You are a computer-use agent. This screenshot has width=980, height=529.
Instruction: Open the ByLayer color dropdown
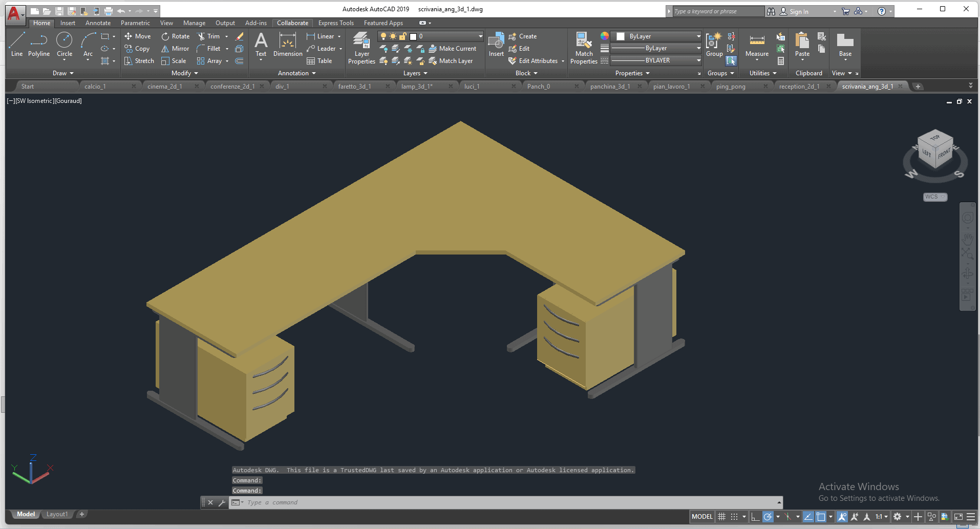(x=698, y=36)
